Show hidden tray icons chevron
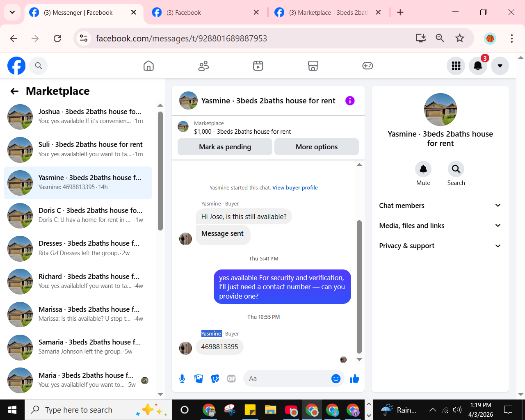This screenshot has height=420, width=525. click(x=432, y=410)
